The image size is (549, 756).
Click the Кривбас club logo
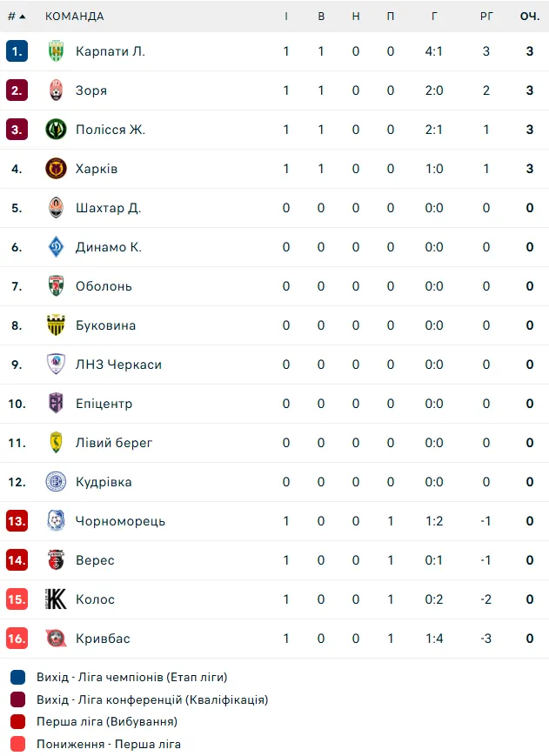(56, 638)
